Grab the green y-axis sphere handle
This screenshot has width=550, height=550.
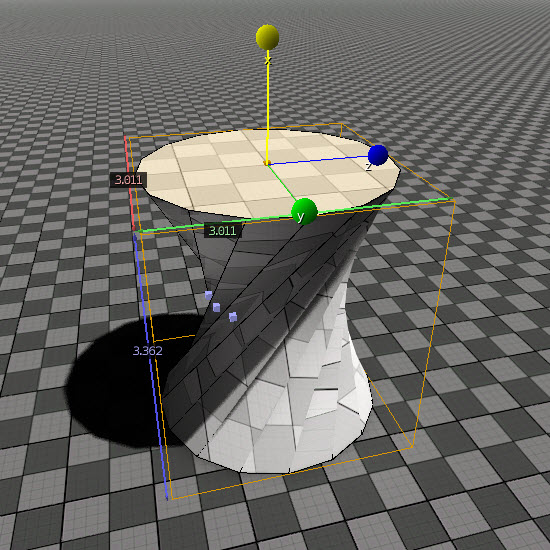[304, 212]
